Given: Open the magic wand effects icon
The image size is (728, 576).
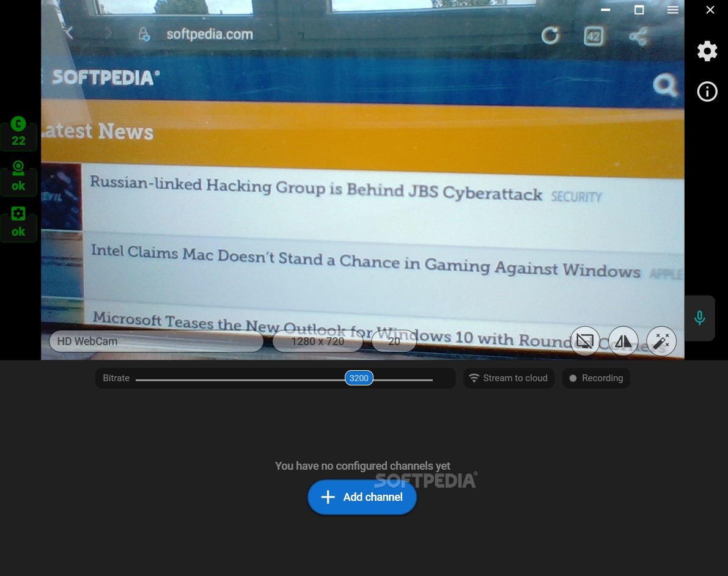Looking at the screenshot, I should click(661, 341).
